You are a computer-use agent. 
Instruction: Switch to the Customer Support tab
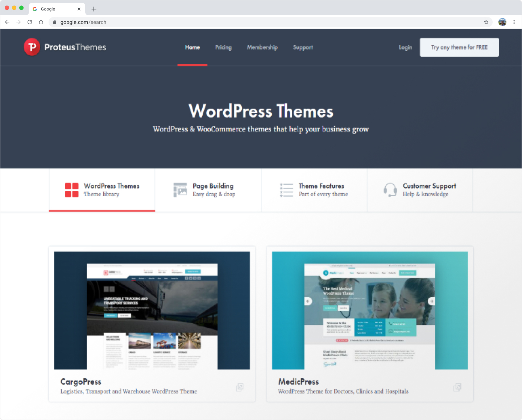tap(420, 190)
